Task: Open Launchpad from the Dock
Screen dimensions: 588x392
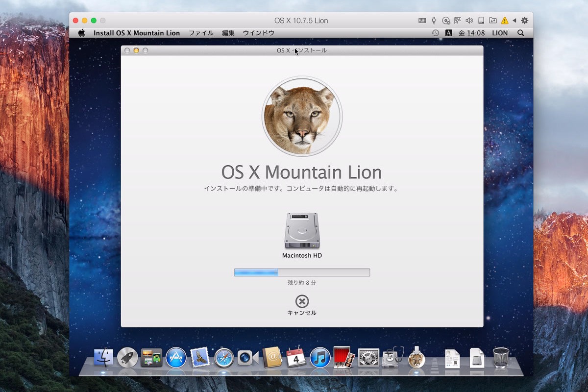Action: (x=127, y=358)
